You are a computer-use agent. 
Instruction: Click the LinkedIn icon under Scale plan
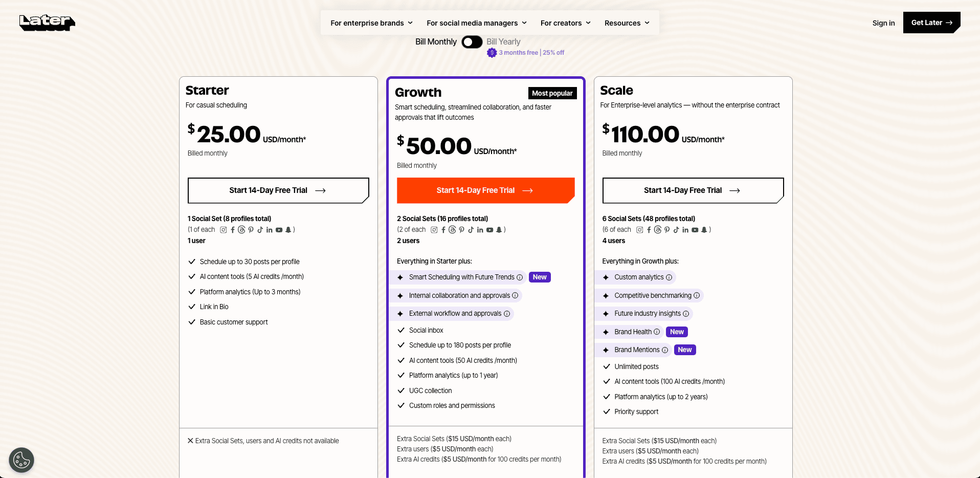(x=685, y=230)
